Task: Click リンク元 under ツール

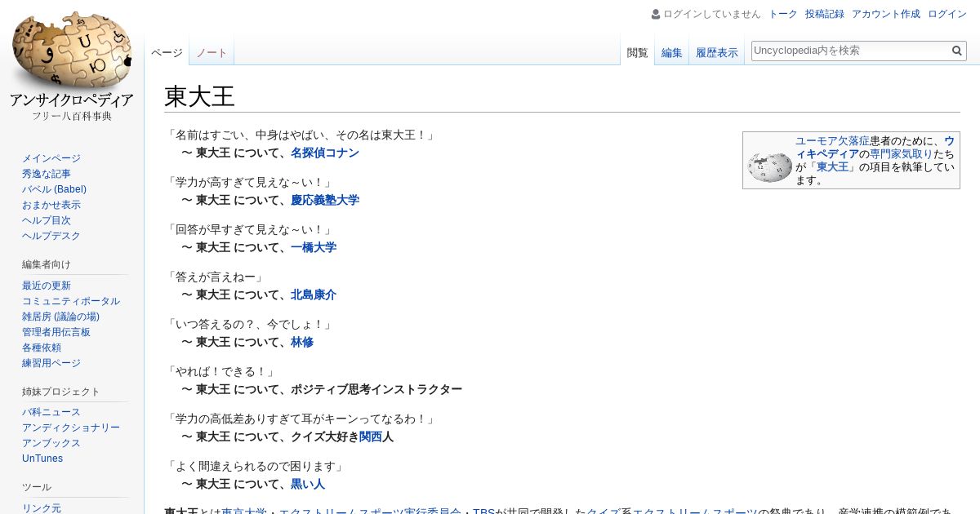Action: point(42,508)
